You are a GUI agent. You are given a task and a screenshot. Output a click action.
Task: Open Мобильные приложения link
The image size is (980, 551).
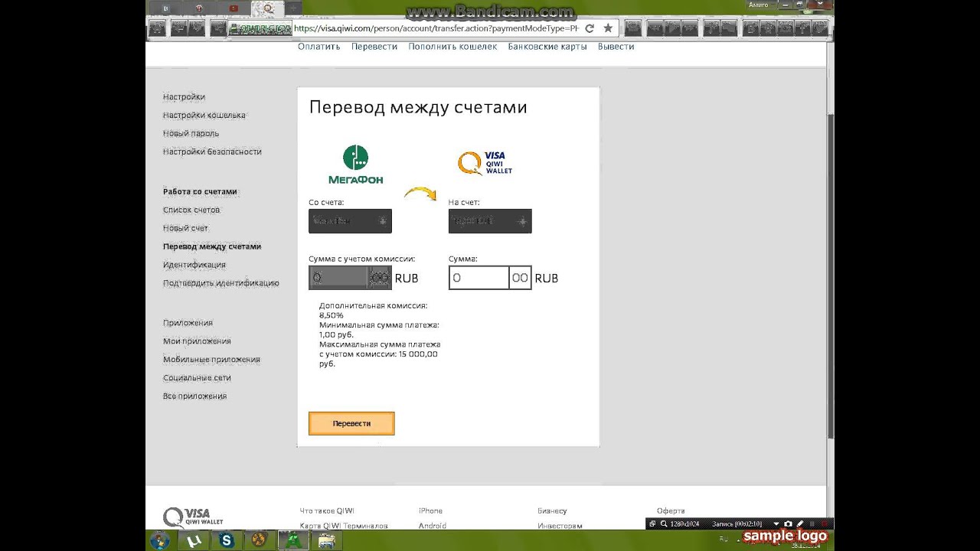(211, 360)
